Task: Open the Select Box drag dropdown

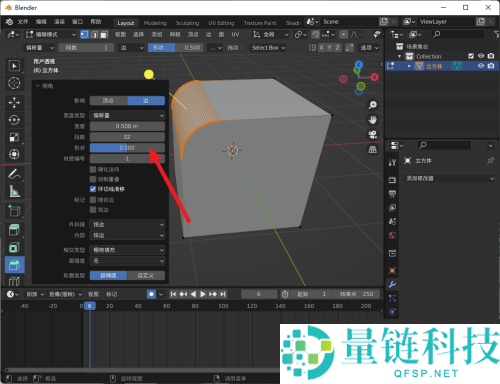Action: (x=268, y=48)
